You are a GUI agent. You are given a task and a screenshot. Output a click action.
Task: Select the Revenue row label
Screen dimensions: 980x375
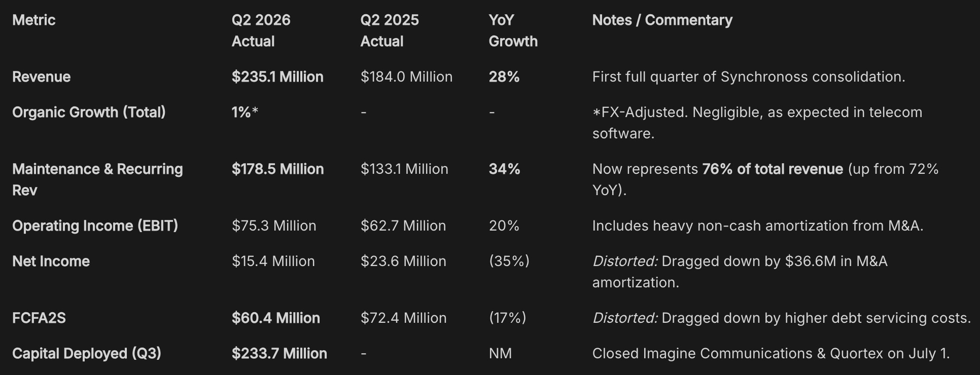pos(41,77)
